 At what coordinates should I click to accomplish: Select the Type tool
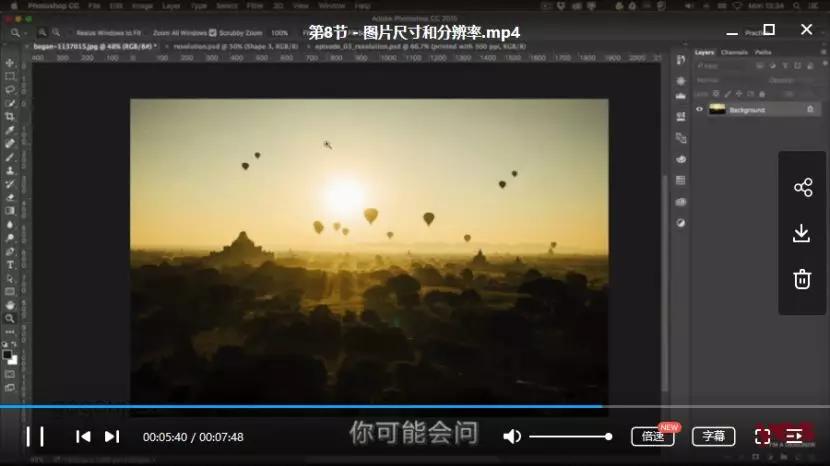point(10,265)
